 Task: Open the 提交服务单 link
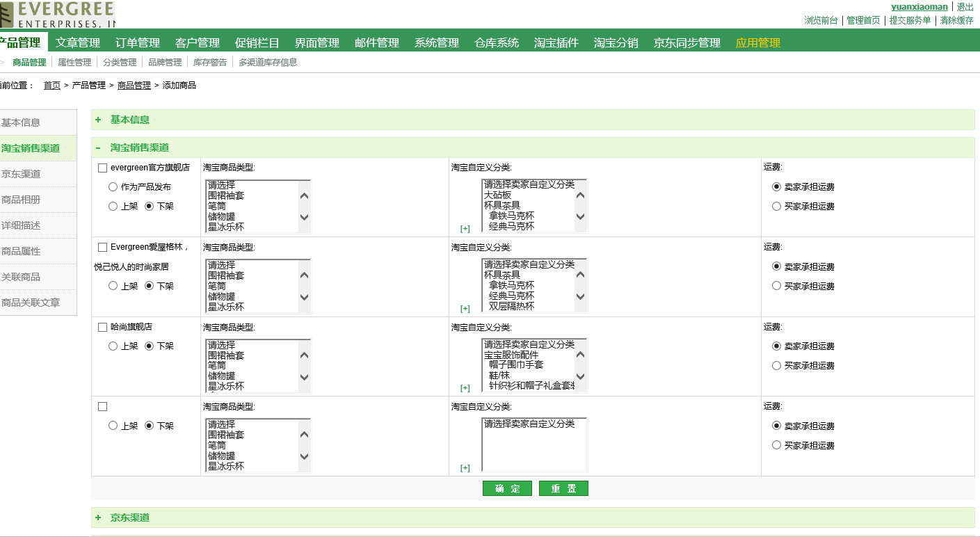coord(910,21)
